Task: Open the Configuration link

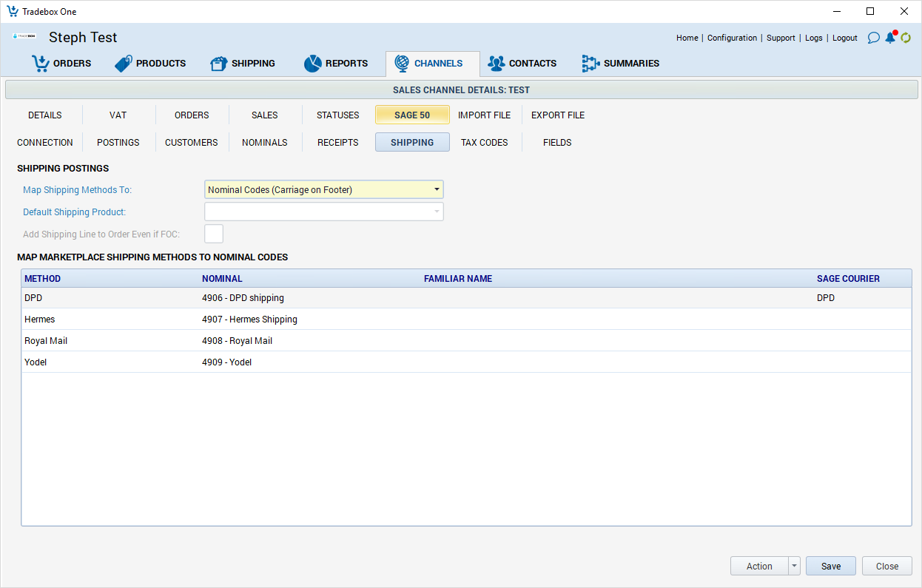Action: click(x=732, y=38)
